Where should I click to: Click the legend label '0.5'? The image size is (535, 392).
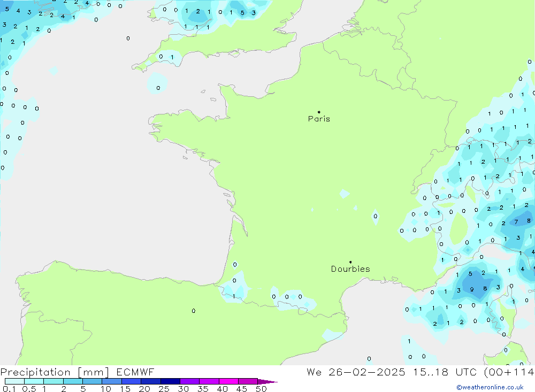tap(29, 389)
